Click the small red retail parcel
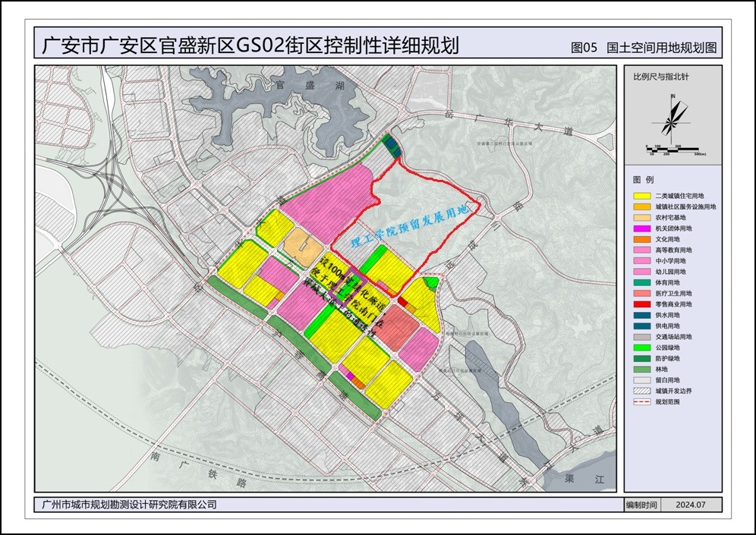The image size is (756, 535). click(402, 301)
